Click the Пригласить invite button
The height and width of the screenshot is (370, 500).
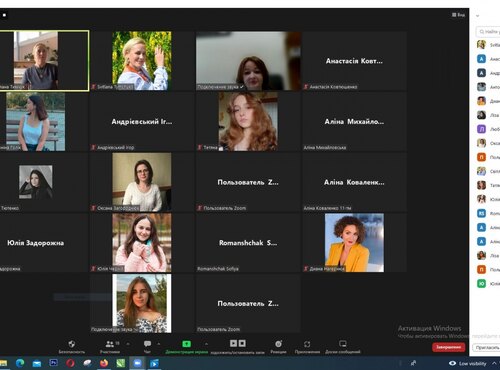pos(487,347)
